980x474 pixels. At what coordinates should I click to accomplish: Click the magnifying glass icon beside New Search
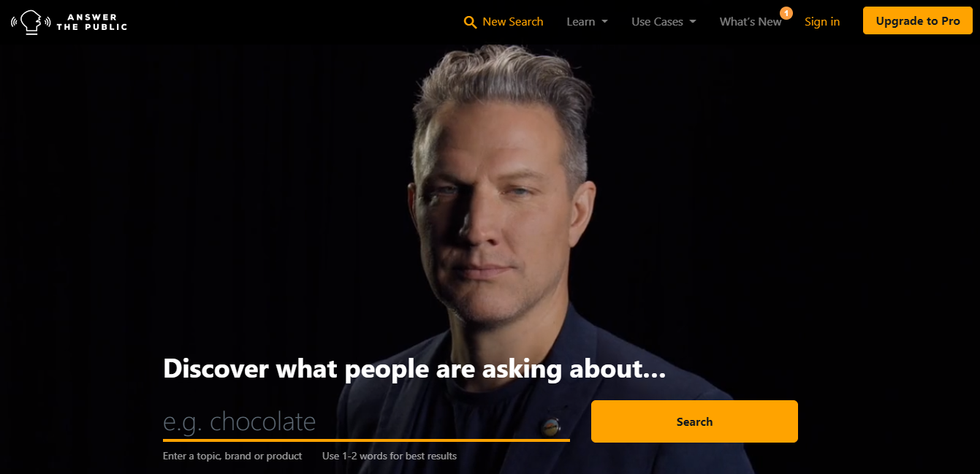pyautogui.click(x=471, y=22)
